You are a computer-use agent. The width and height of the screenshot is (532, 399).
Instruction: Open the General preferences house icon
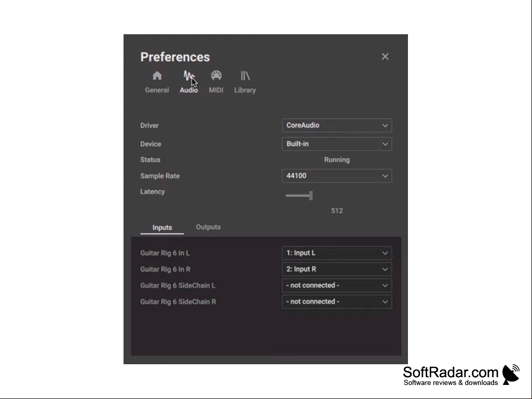coord(157,75)
